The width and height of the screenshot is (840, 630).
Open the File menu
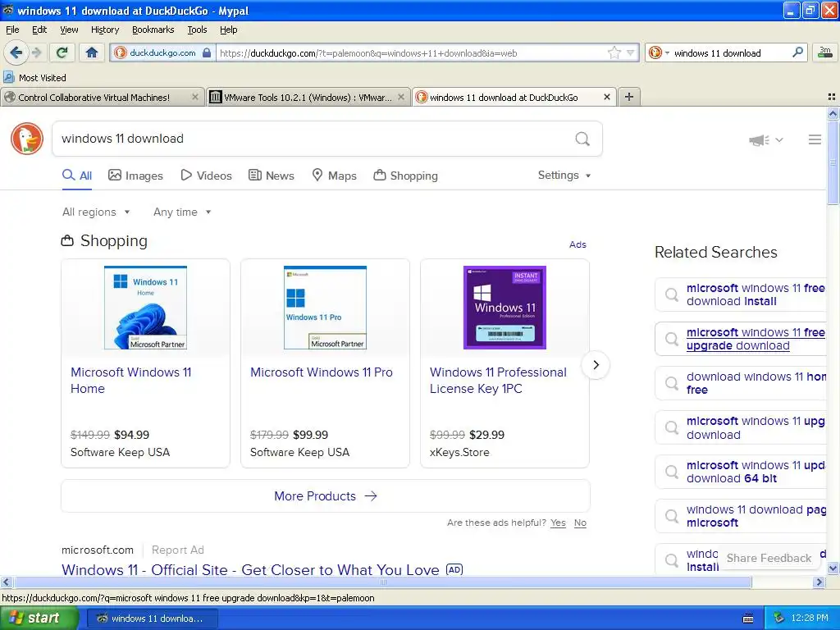tap(12, 30)
